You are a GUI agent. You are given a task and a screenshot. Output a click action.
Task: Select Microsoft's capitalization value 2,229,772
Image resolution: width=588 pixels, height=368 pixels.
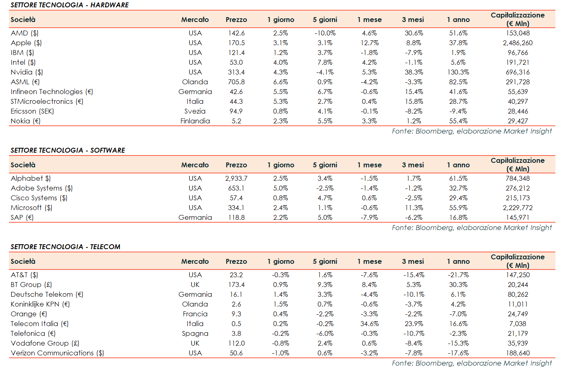pyautogui.click(x=518, y=208)
